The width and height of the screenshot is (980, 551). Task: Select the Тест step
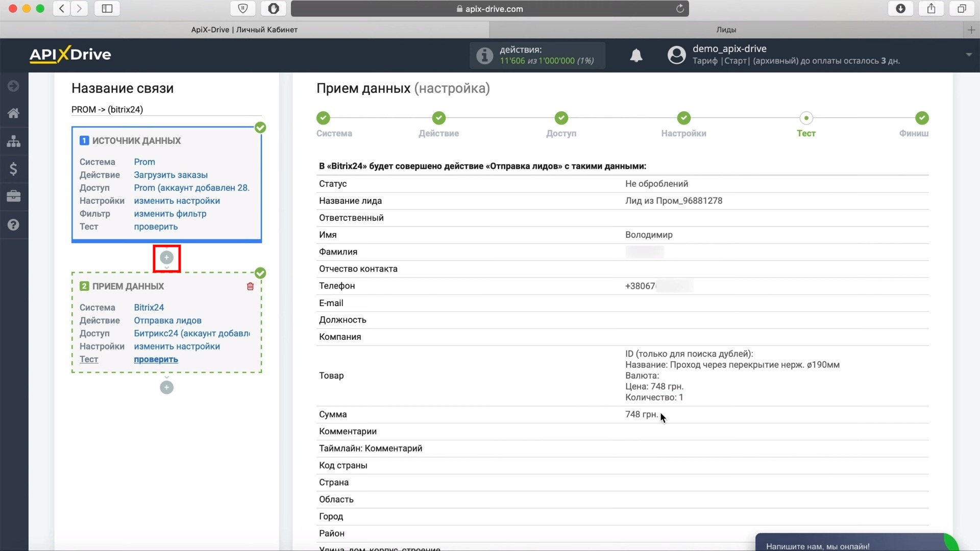[806, 125]
